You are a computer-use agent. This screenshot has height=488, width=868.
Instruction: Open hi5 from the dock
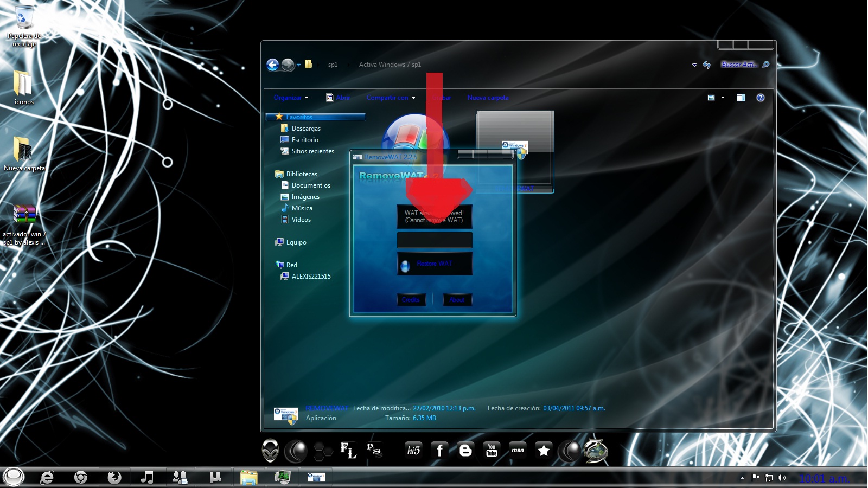click(x=413, y=450)
